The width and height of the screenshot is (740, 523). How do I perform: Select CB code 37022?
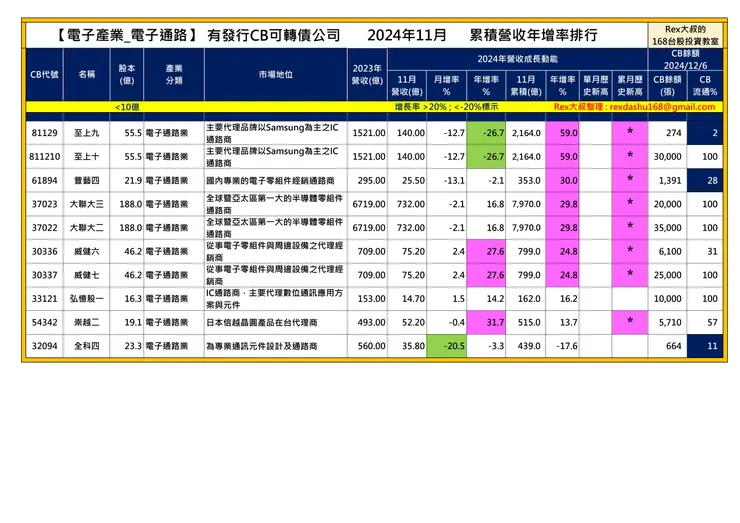(44, 228)
